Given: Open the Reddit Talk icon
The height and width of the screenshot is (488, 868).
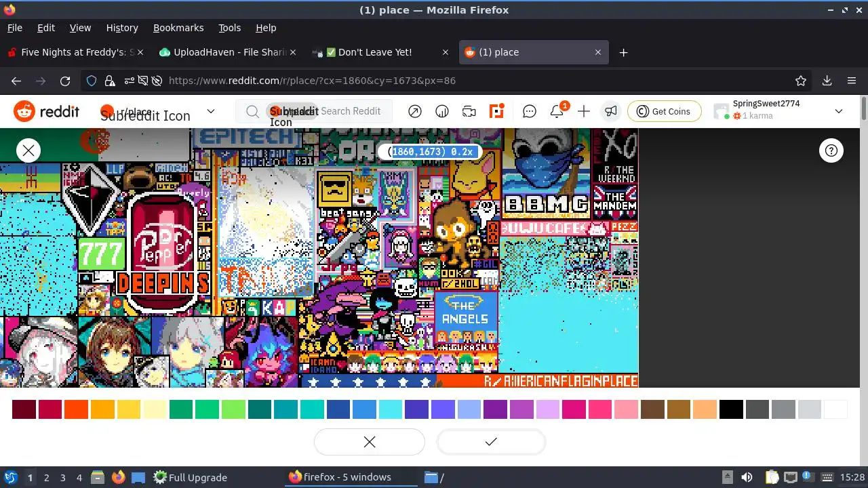Looking at the screenshot, I should 469,111.
